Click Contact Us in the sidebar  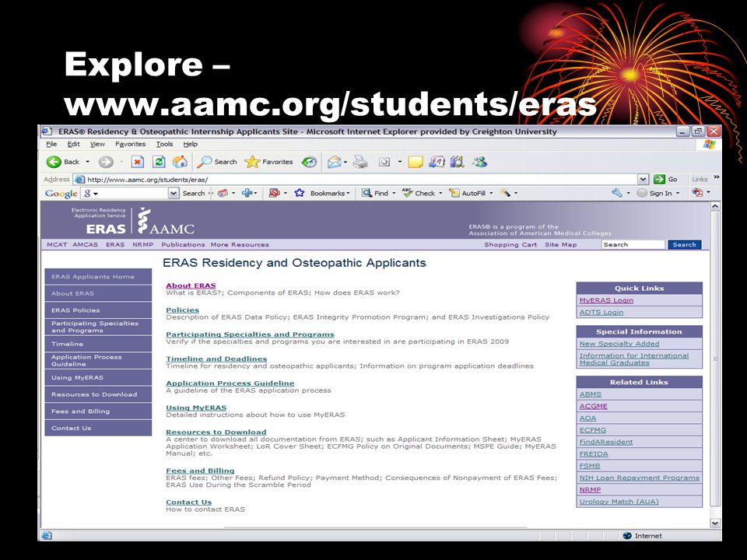pos(98,428)
